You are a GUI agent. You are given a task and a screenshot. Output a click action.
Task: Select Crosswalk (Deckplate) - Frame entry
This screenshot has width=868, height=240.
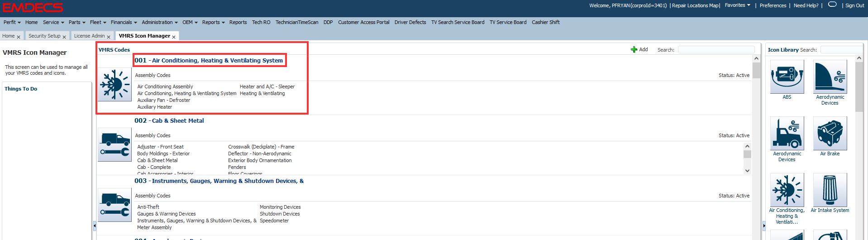261,147
